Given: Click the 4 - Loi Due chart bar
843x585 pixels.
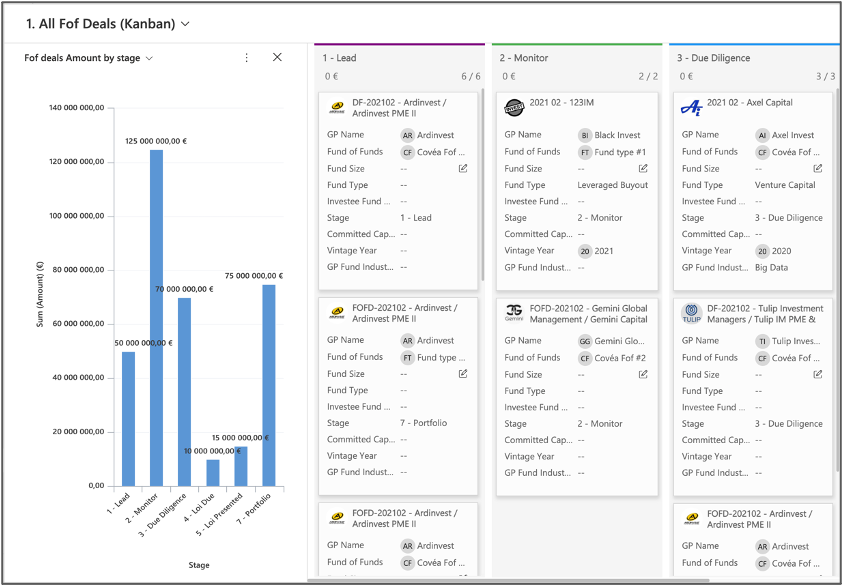Looking at the screenshot, I should tap(213, 473).
